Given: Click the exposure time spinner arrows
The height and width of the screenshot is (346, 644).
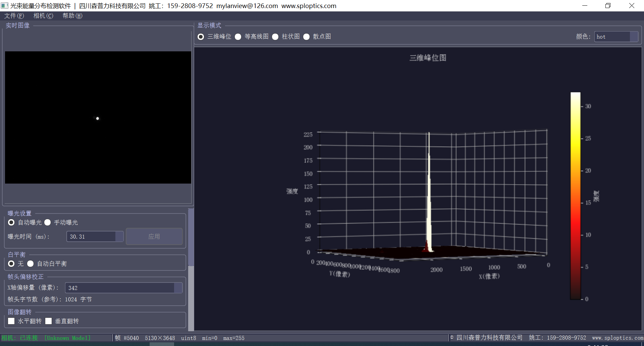Looking at the screenshot, I should (x=119, y=237).
